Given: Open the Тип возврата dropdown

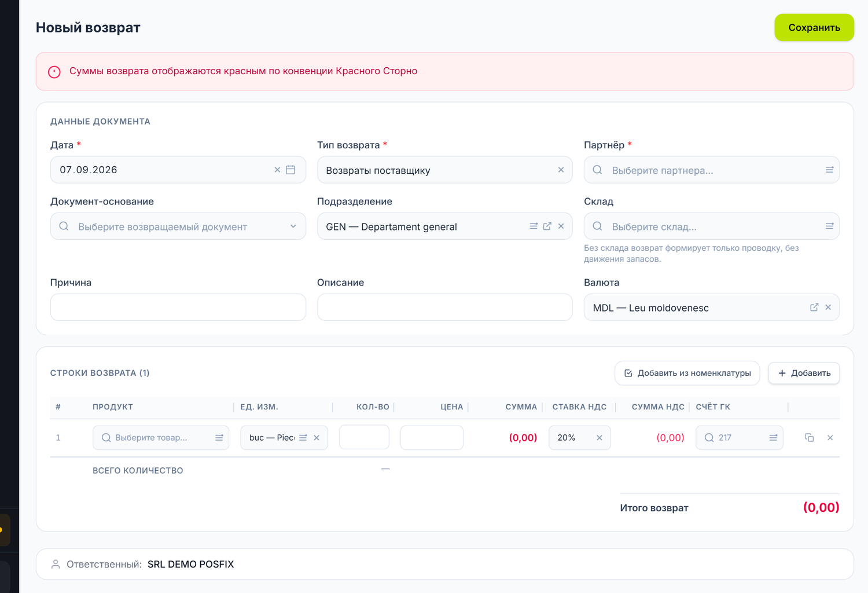Looking at the screenshot, I should pyautogui.click(x=445, y=170).
